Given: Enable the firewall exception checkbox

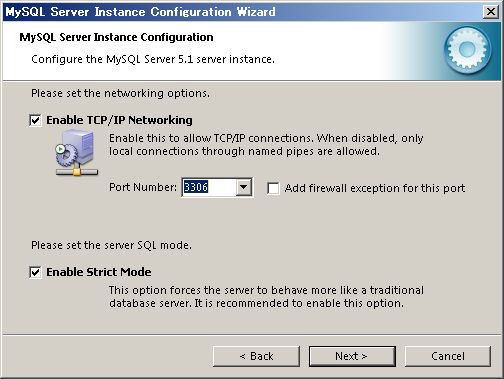Looking at the screenshot, I should 273,188.
